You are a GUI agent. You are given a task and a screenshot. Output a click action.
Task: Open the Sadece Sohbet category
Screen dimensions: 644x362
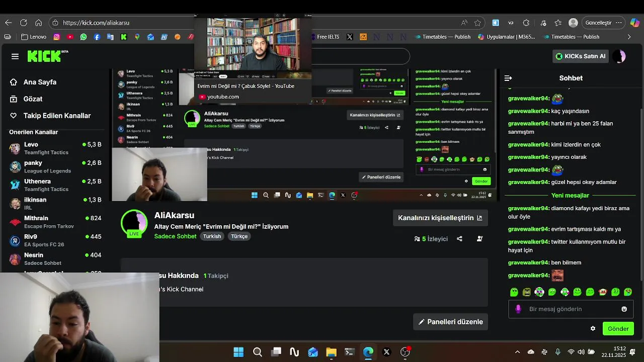click(x=175, y=236)
